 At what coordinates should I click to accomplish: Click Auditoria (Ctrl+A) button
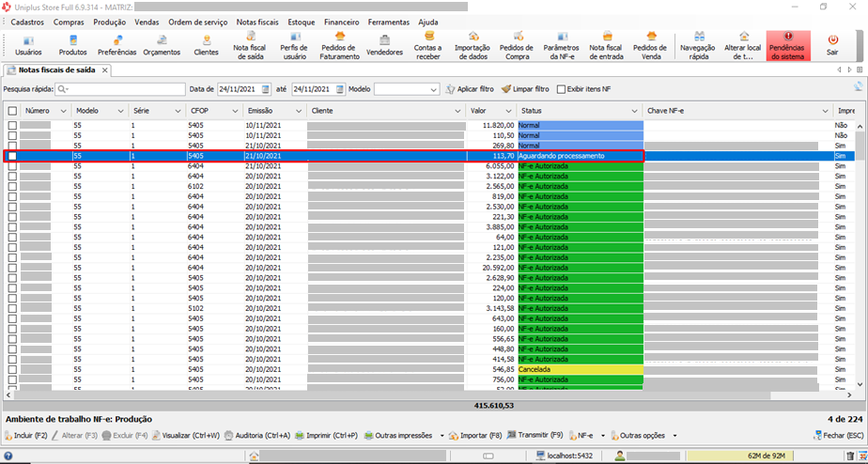257,436
